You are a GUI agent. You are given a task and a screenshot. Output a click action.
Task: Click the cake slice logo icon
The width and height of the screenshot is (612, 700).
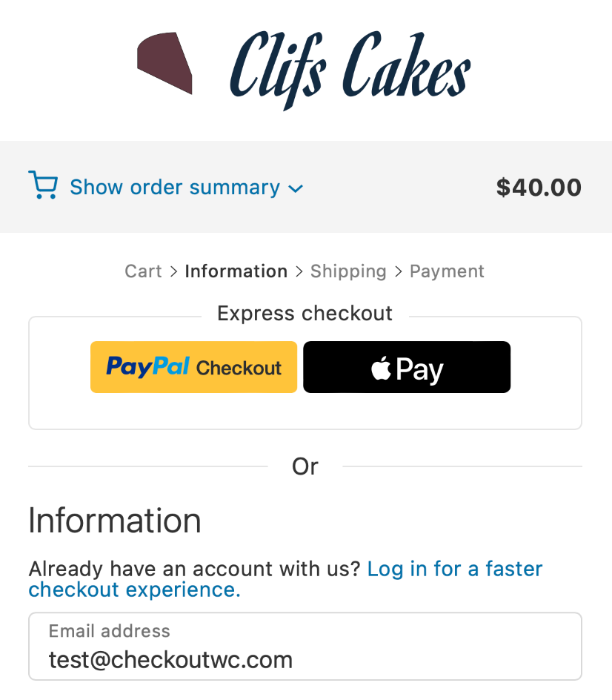[165, 63]
